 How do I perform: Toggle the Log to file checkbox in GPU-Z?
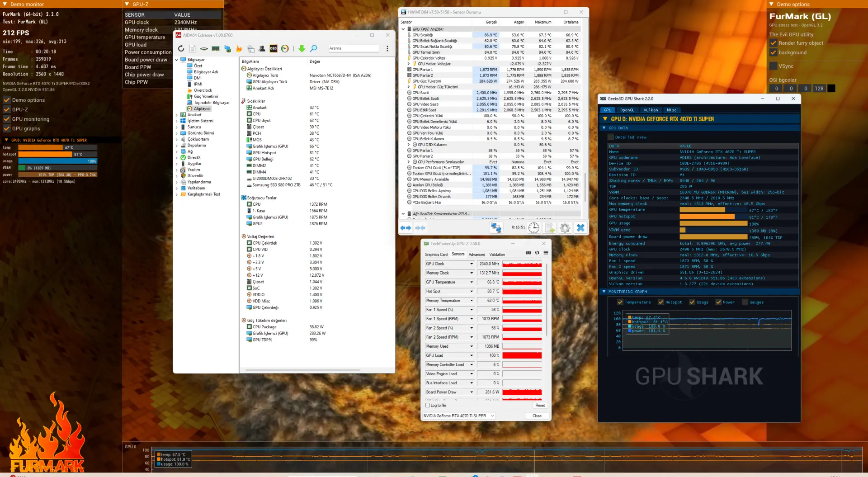(428, 405)
